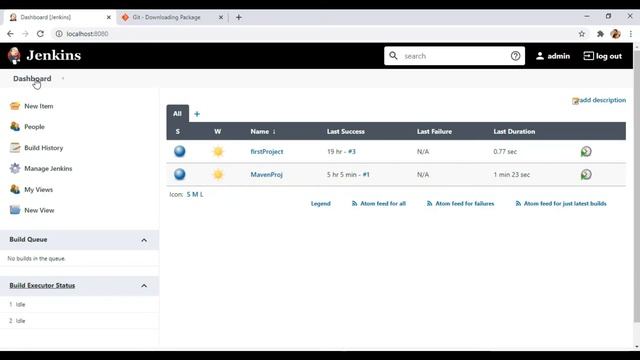
Task: Set icon size to L
Action: (201, 194)
